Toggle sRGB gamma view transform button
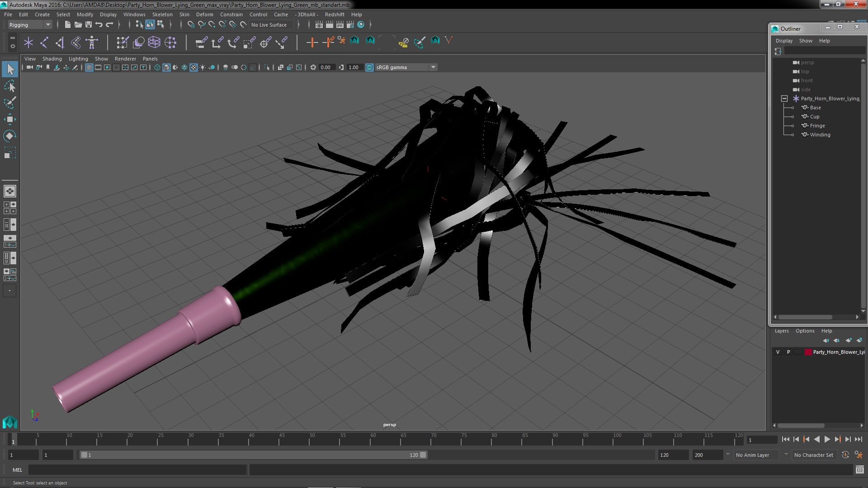Viewport: 868px width, 488px height. (x=369, y=67)
